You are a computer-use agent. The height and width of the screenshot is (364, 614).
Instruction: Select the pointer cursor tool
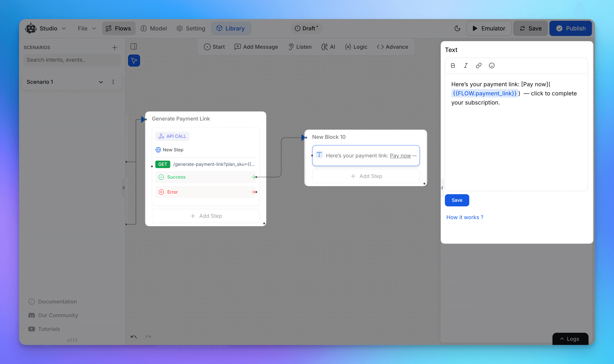point(134,61)
